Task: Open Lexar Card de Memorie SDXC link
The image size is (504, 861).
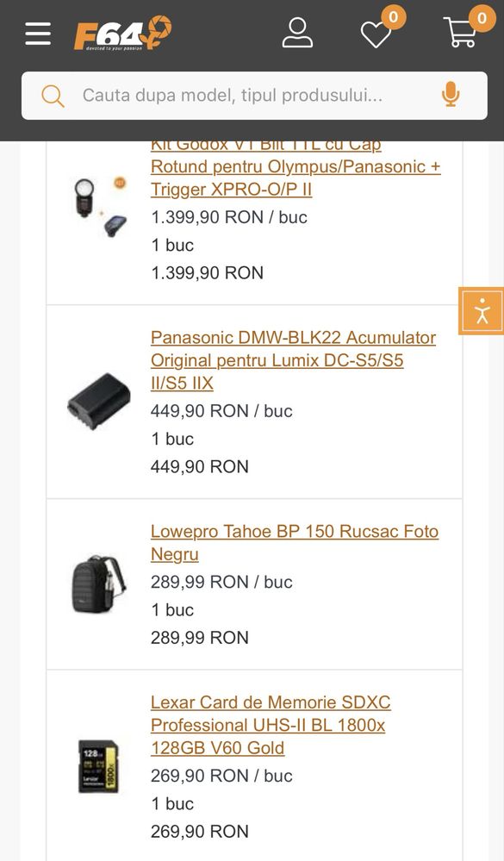Action: [x=271, y=725]
